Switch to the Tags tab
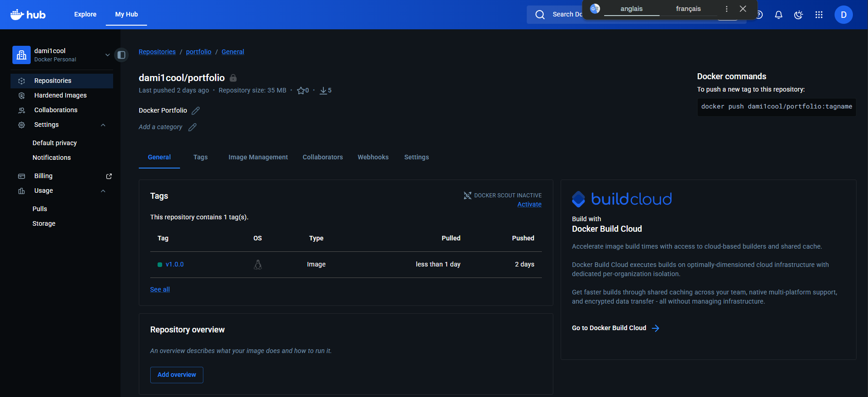Screen dimensions: 868x397 coord(201,158)
